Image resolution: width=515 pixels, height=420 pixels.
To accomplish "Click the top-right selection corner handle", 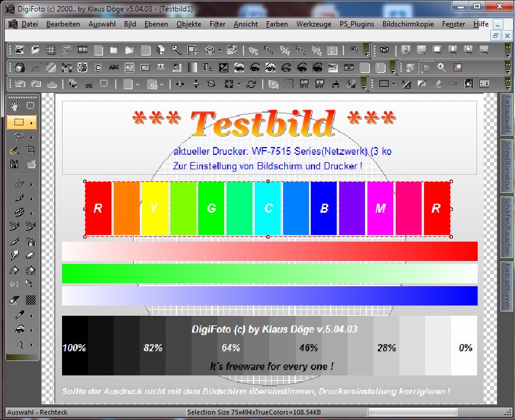I will tap(451, 181).
